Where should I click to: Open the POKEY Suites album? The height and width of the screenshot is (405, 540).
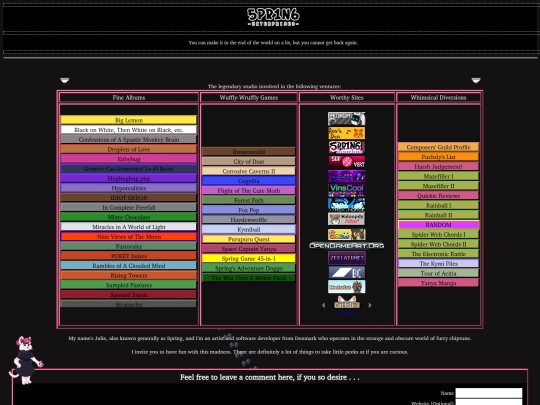pos(129,256)
